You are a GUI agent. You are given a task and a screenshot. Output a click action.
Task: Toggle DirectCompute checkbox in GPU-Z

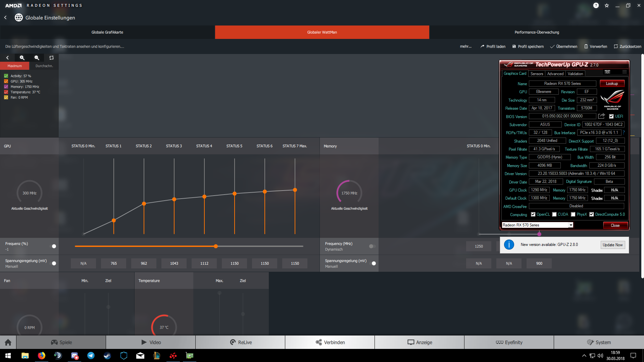[x=592, y=214]
